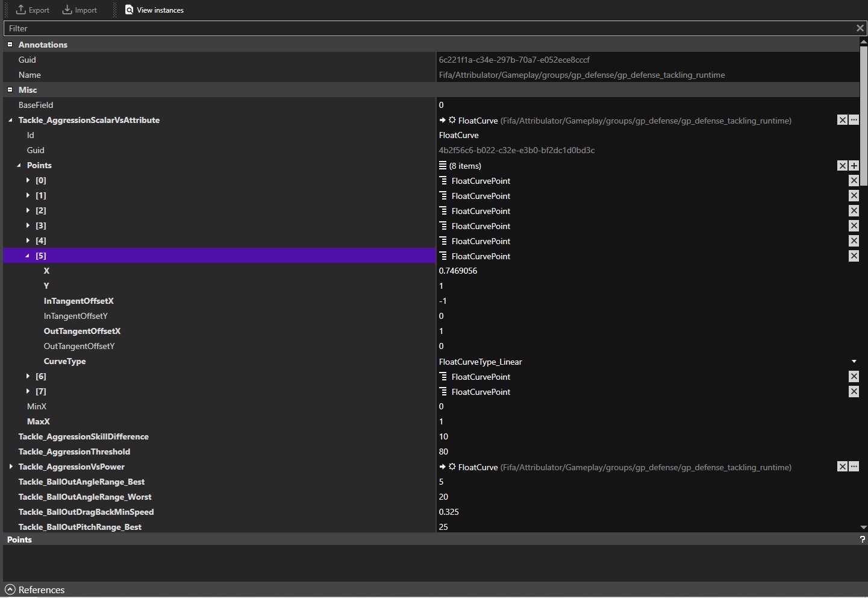Click the X to clear the Points list
The height and width of the screenshot is (598, 868).
point(842,165)
